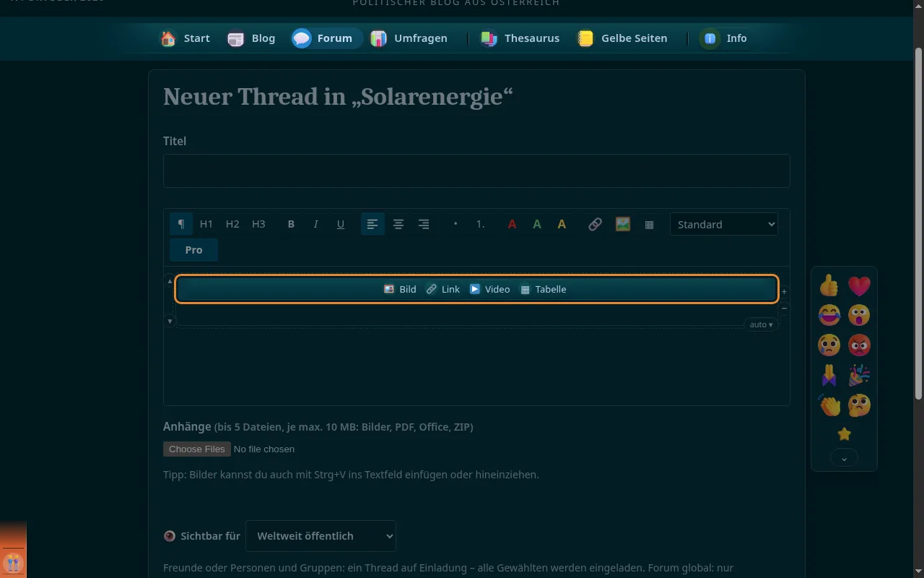Apply H3 heading format
Image resolution: width=924 pixels, height=578 pixels.
click(x=258, y=224)
